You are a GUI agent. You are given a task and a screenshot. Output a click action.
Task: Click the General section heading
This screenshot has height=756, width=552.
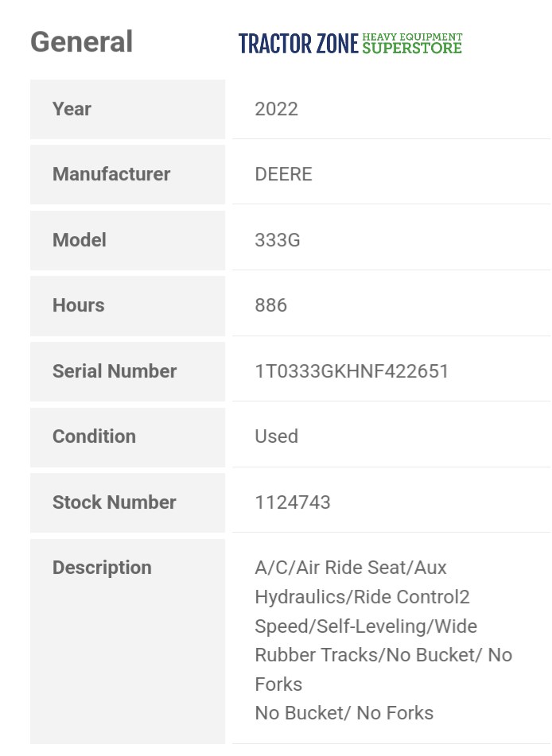click(81, 41)
